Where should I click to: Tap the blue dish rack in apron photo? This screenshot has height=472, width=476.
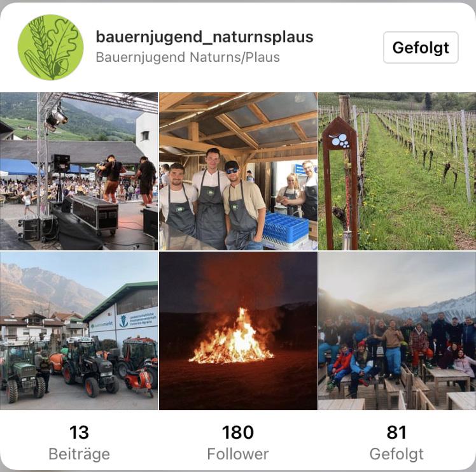click(x=286, y=229)
